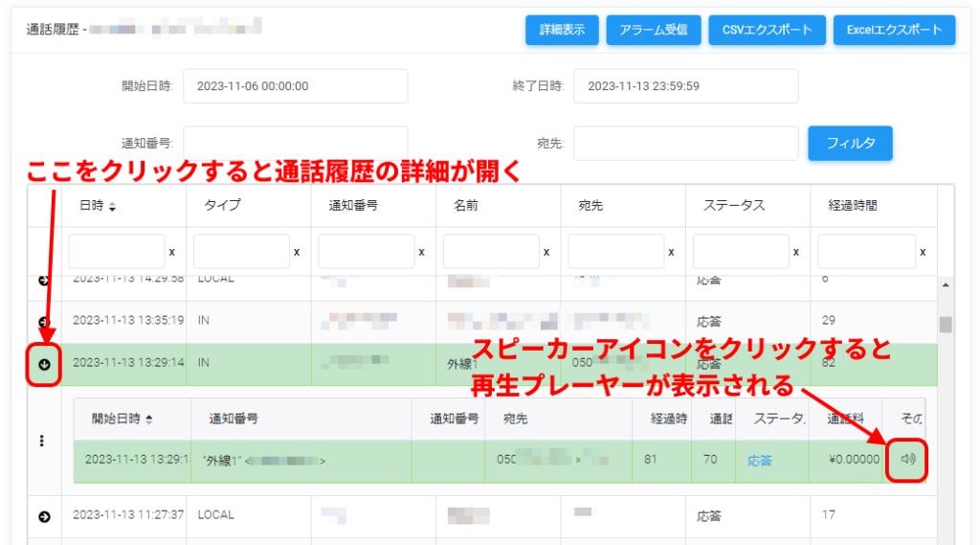Focus the 開始日時 date input field

[x=295, y=86]
